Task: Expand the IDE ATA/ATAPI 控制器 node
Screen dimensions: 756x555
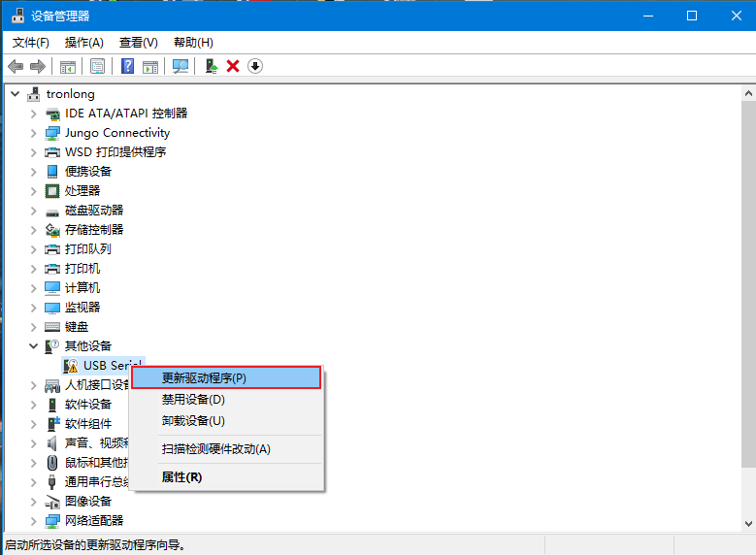Action: pyautogui.click(x=33, y=114)
